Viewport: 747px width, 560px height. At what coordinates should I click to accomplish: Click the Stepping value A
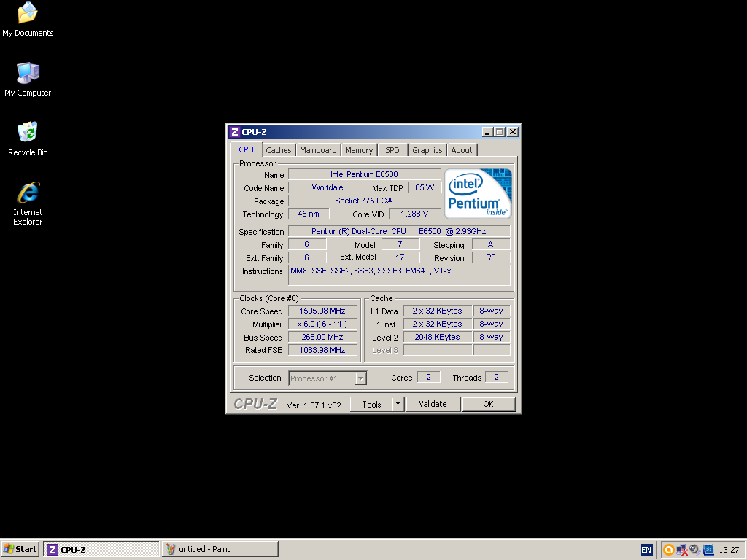pos(491,244)
